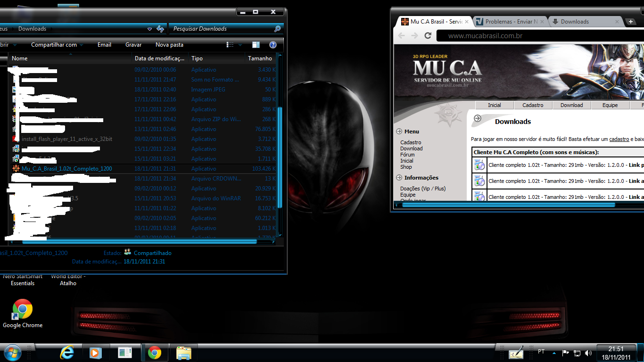Close the Mu C.A Brasil tab
Viewport: 644px width, 362px height.
tap(467, 22)
